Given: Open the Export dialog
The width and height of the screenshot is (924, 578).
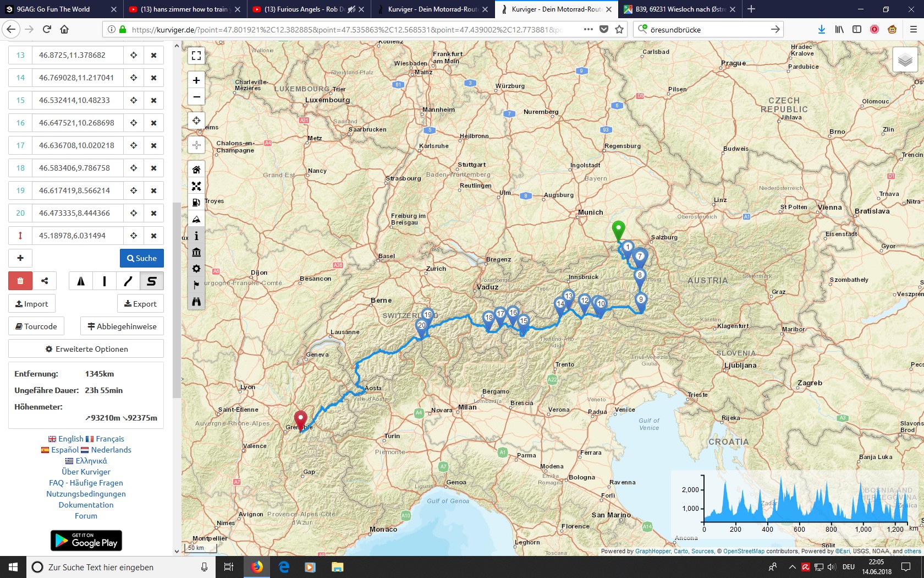Looking at the screenshot, I should [140, 304].
